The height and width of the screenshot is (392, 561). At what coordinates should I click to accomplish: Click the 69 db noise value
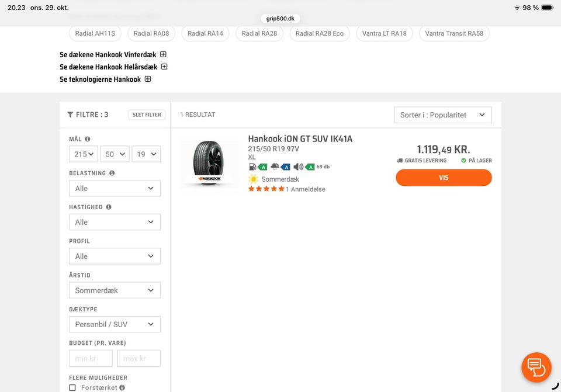[x=323, y=166]
